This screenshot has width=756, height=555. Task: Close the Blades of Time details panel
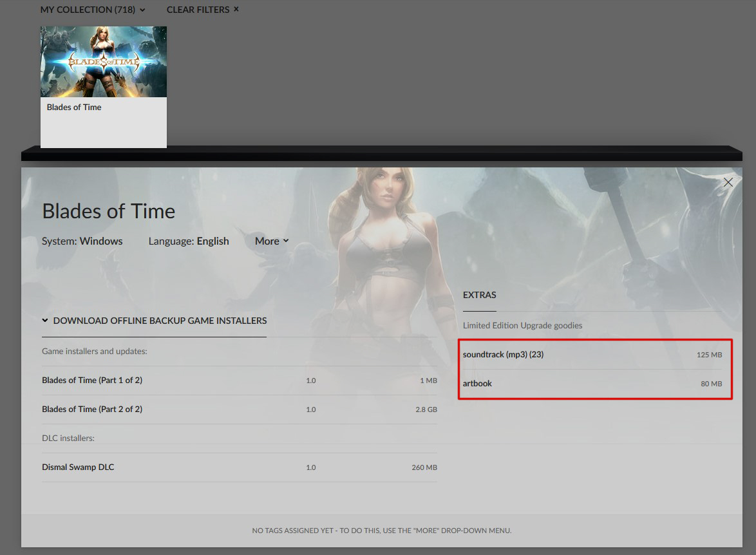pyautogui.click(x=728, y=182)
